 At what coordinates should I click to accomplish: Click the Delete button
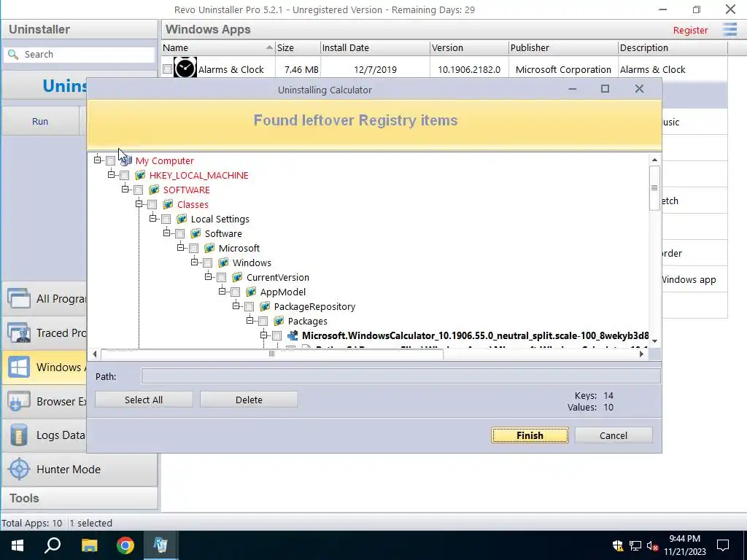click(x=249, y=400)
